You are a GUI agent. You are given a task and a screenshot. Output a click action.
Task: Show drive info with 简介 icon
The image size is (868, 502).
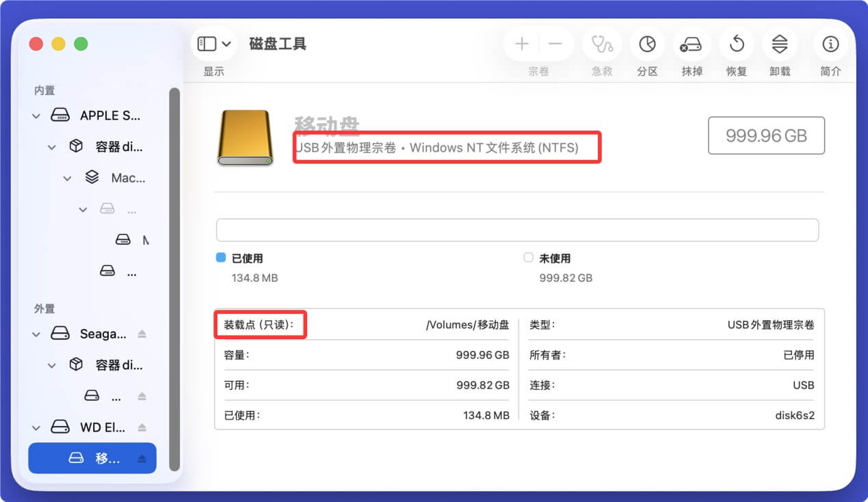point(830,43)
